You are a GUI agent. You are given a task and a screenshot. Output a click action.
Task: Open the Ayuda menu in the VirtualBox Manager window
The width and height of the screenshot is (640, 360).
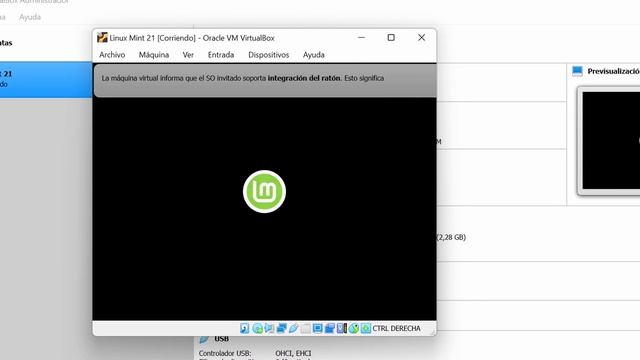pyautogui.click(x=30, y=17)
